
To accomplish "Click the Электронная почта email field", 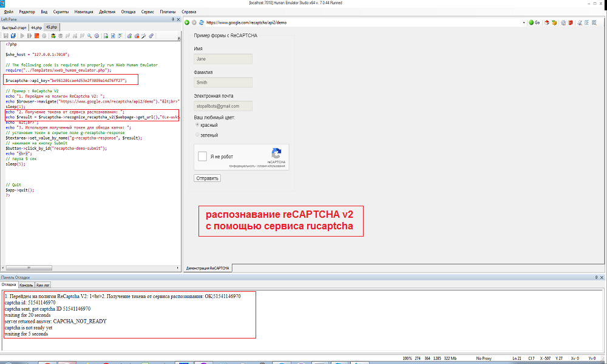I will click(223, 106).
